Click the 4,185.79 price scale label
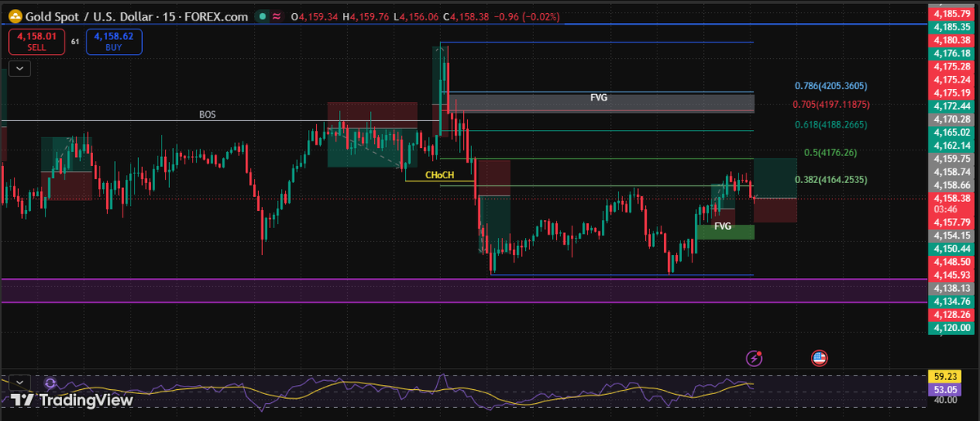 [950, 13]
